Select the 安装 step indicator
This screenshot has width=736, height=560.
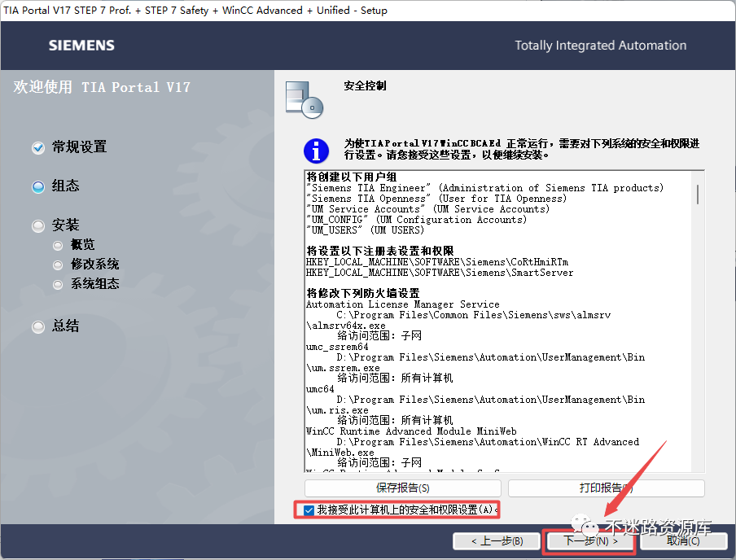pos(38,226)
